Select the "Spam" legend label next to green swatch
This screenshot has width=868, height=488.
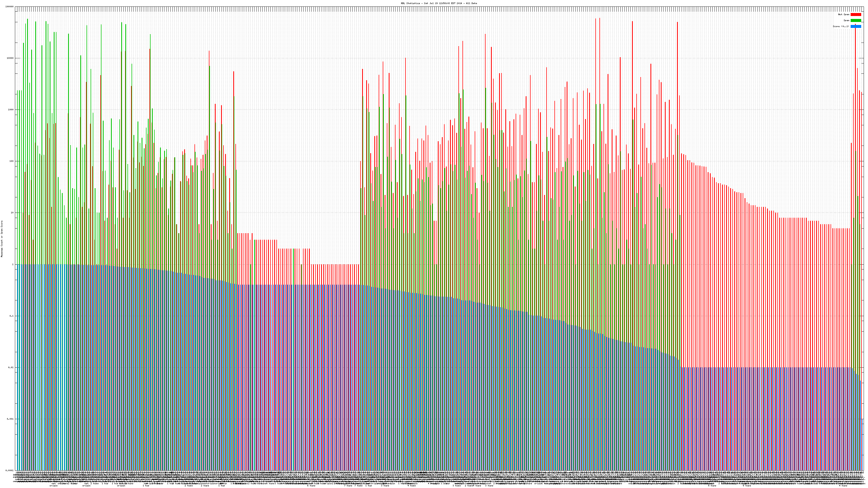pos(846,21)
